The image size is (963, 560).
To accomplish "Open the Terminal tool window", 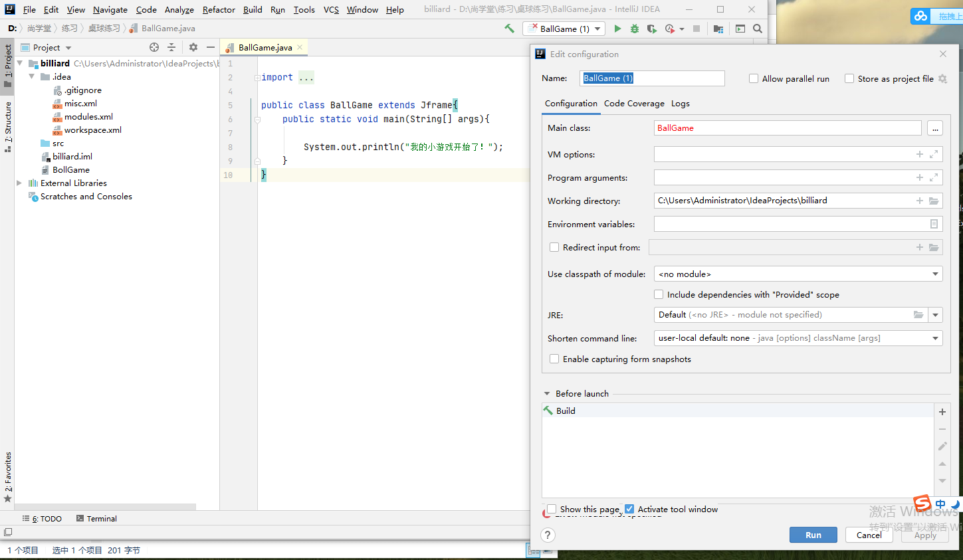I will coord(96,519).
